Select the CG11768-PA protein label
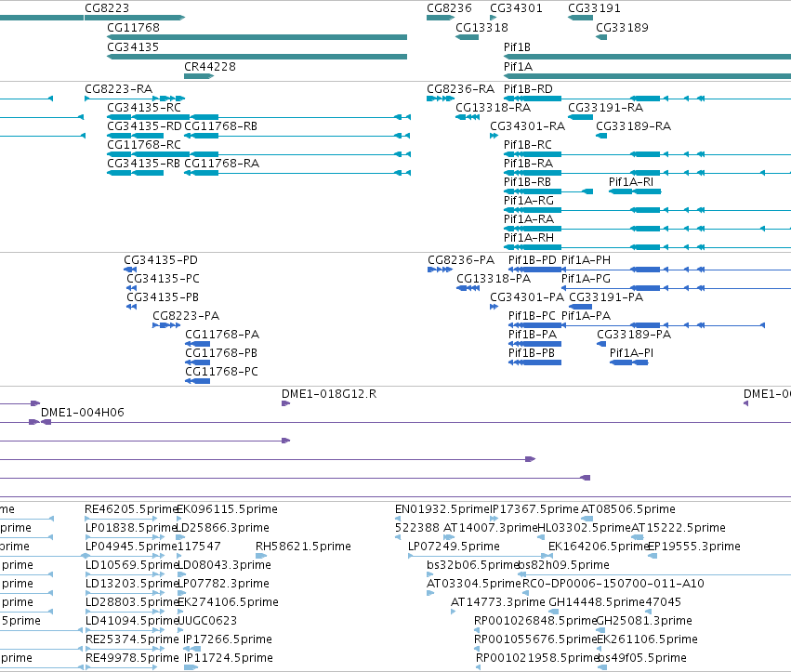Screen dimensions: 791x672 (x=222, y=335)
